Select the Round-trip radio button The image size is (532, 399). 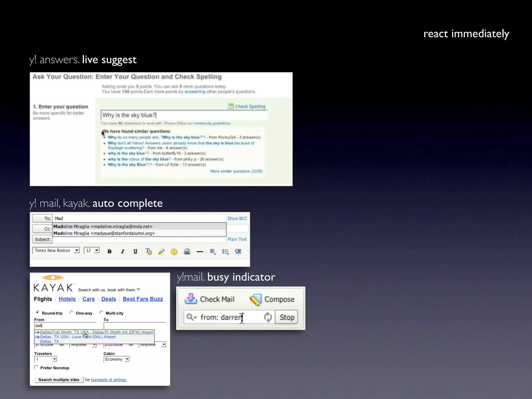(38, 312)
